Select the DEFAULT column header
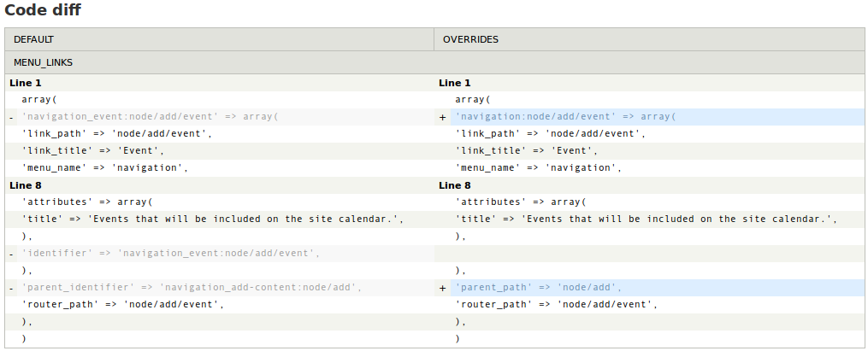The width and height of the screenshot is (868, 351). (34, 39)
